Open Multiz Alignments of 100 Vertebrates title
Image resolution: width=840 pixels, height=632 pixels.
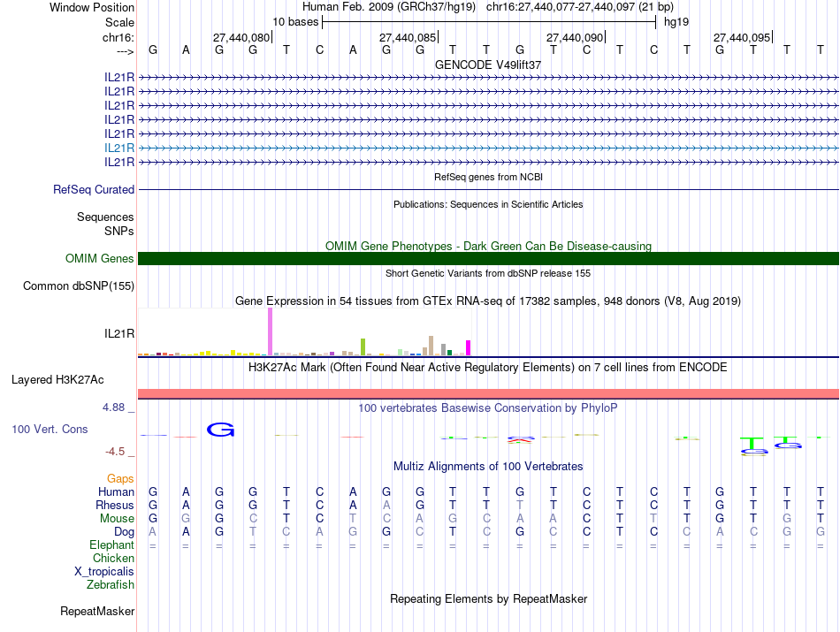click(x=488, y=467)
